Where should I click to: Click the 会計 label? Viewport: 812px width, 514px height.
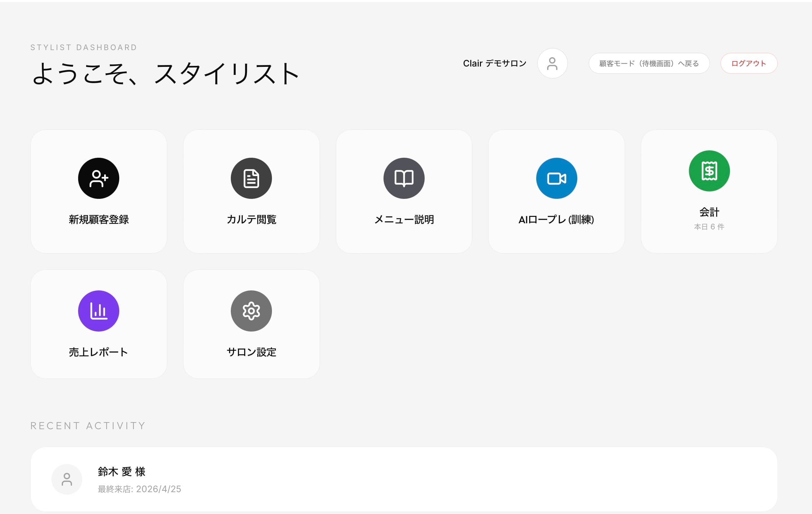[709, 212]
